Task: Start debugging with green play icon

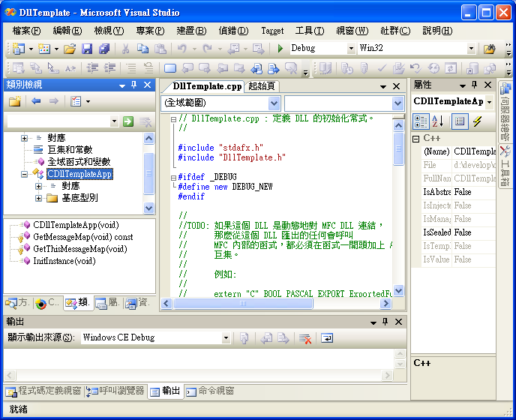Action: tap(280, 49)
